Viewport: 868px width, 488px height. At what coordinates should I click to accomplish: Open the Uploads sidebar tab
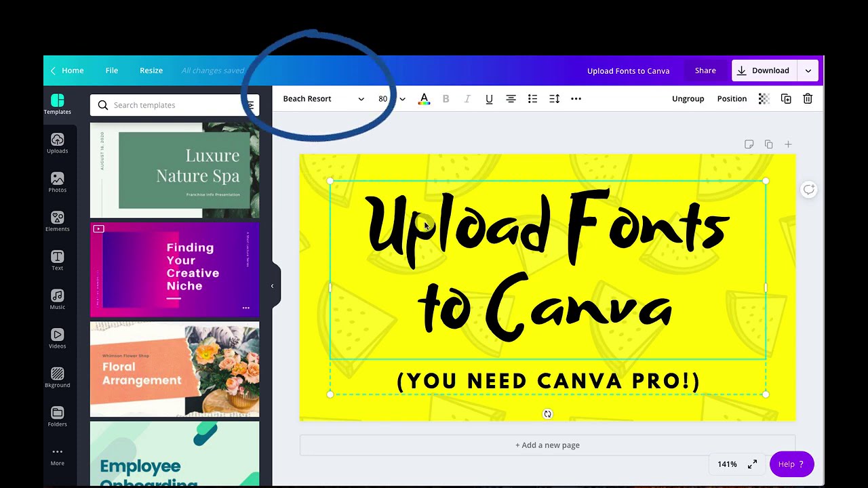tap(57, 144)
